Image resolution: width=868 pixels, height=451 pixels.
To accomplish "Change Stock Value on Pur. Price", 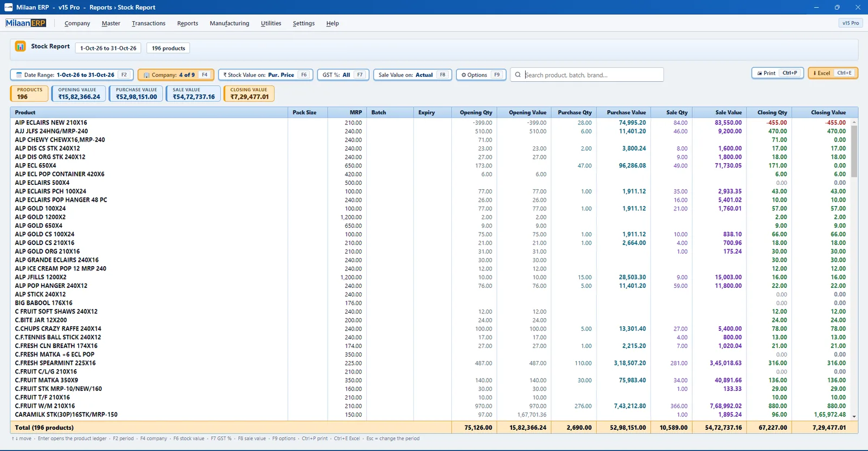I will (x=265, y=75).
